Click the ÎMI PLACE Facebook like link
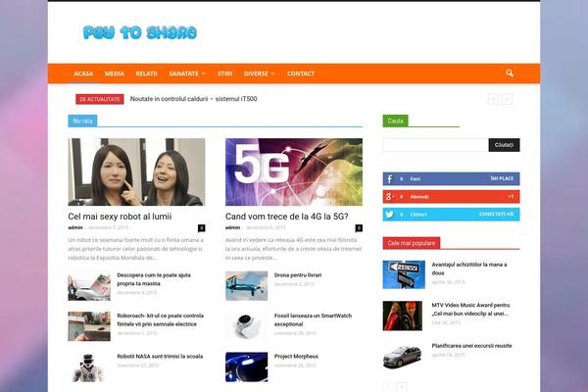This screenshot has height=392, width=588. (x=502, y=179)
